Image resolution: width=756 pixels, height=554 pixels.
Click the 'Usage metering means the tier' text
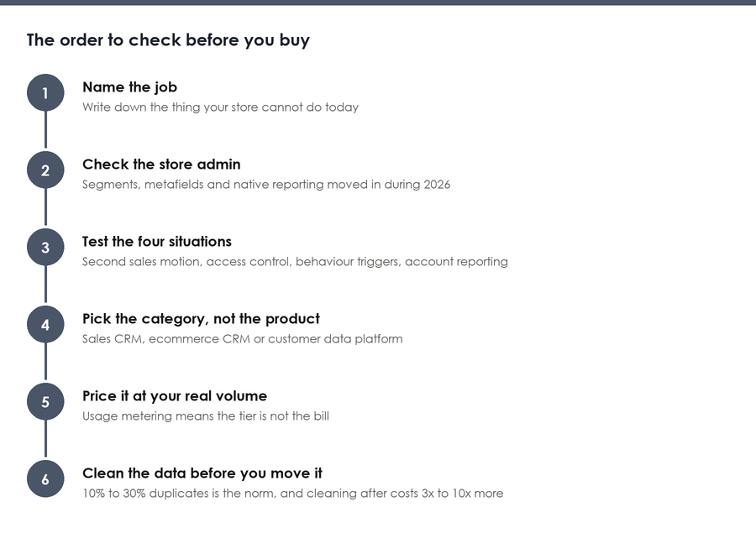pyautogui.click(x=206, y=415)
